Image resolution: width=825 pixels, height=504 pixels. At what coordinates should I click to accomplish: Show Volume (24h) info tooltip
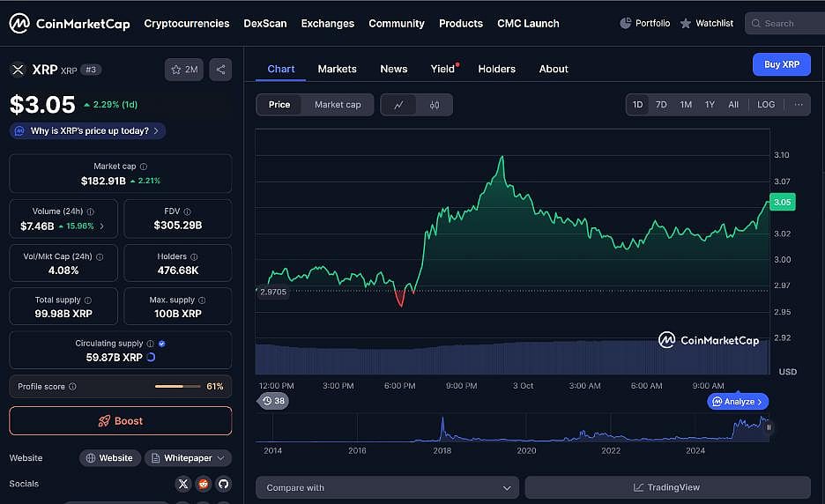coord(91,211)
